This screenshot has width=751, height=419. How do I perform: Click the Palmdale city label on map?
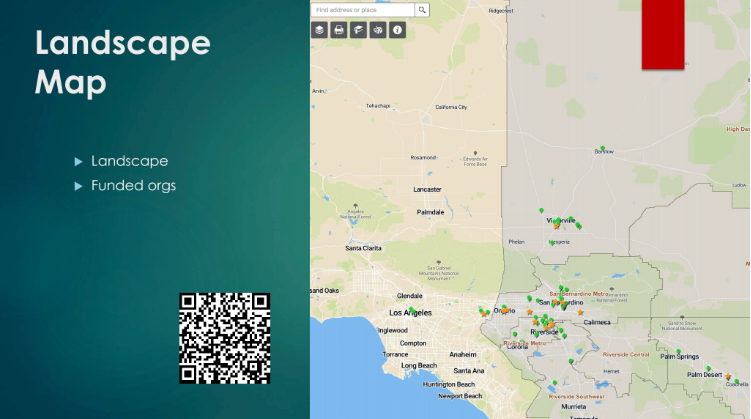pyautogui.click(x=430, y=212)
